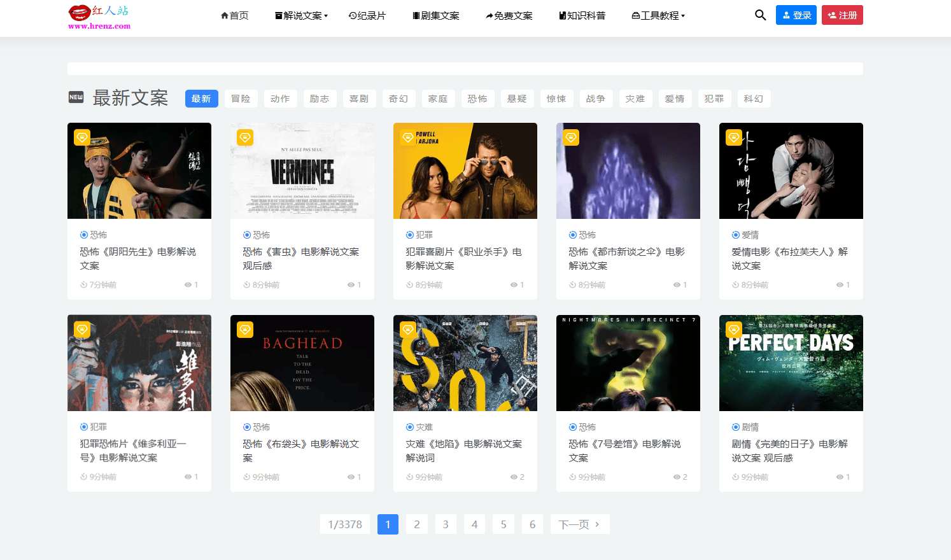
Task: Open the 知识科普 nav item
Action: point(582,15)
